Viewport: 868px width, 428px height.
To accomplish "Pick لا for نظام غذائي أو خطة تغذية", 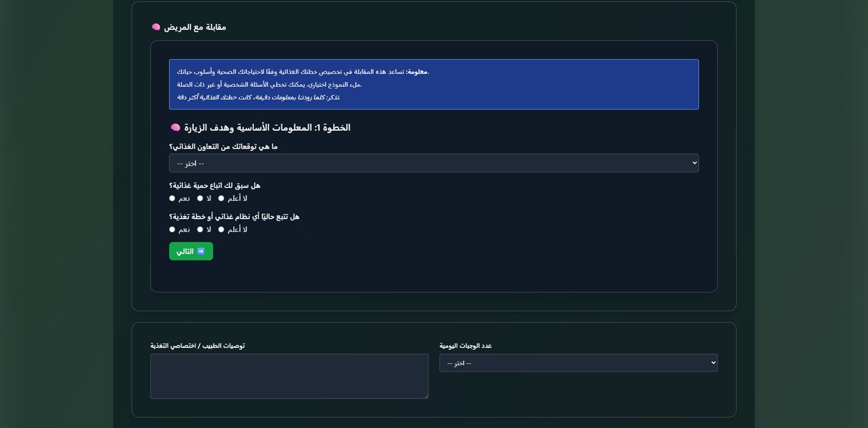I will [200, 229].
